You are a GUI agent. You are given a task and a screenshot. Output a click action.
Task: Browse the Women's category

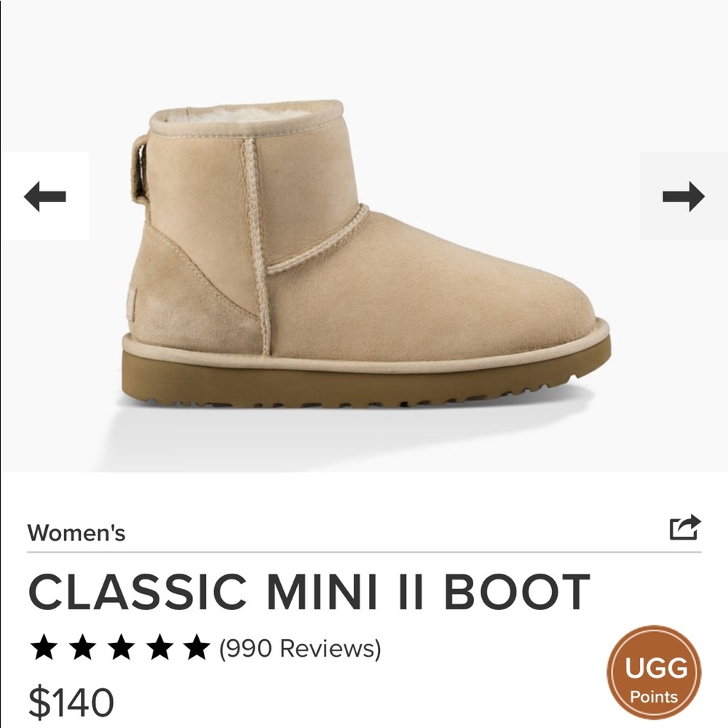click(x=76, y=532)
